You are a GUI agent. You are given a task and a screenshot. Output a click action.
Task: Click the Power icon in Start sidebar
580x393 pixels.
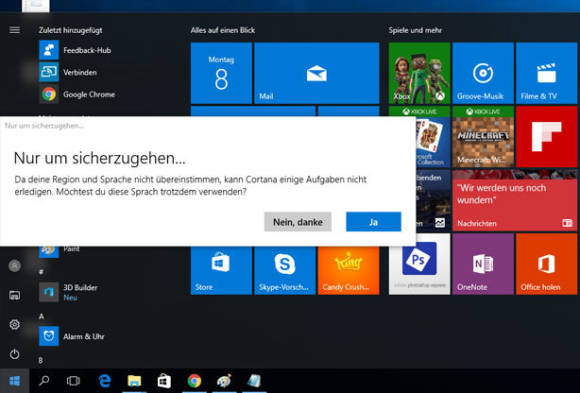coord(14,354)
